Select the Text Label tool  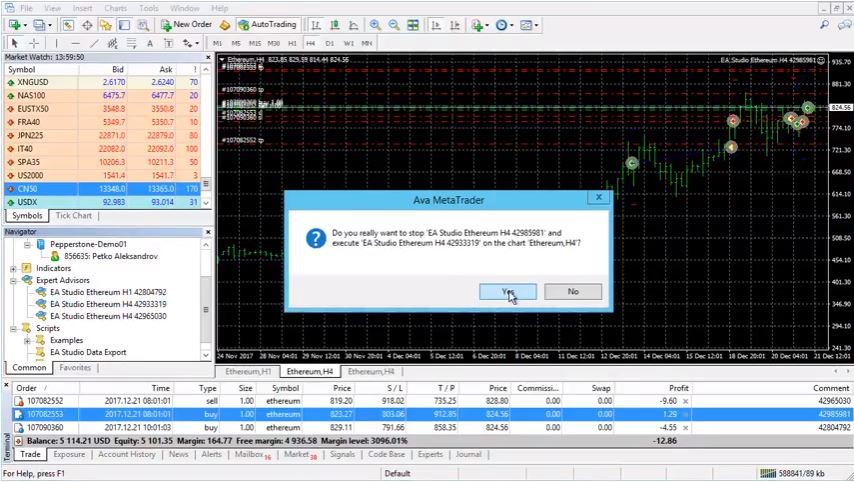pos(168,44)
